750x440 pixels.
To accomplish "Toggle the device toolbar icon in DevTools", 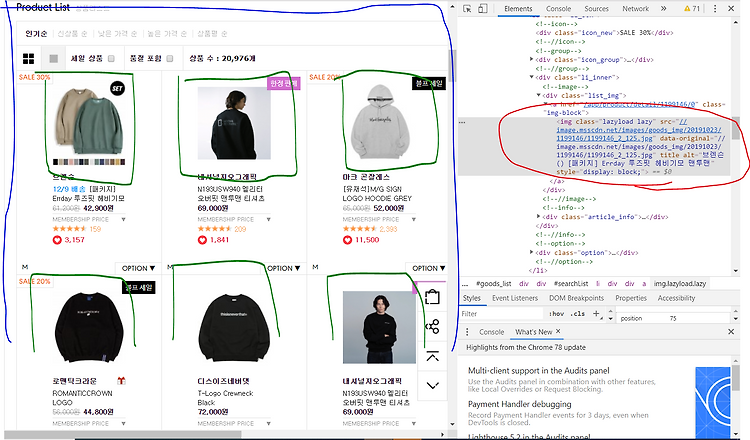I will click(483, 9).
